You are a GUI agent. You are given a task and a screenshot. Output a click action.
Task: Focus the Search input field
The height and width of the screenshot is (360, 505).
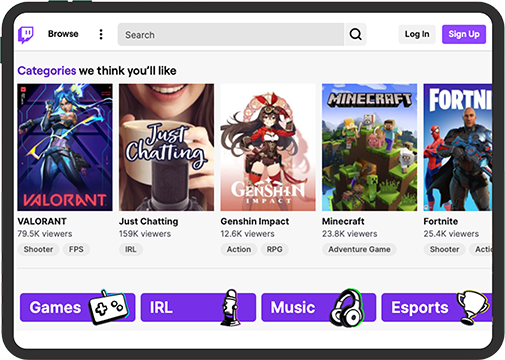pyautogui.click(x=231, y=34)
